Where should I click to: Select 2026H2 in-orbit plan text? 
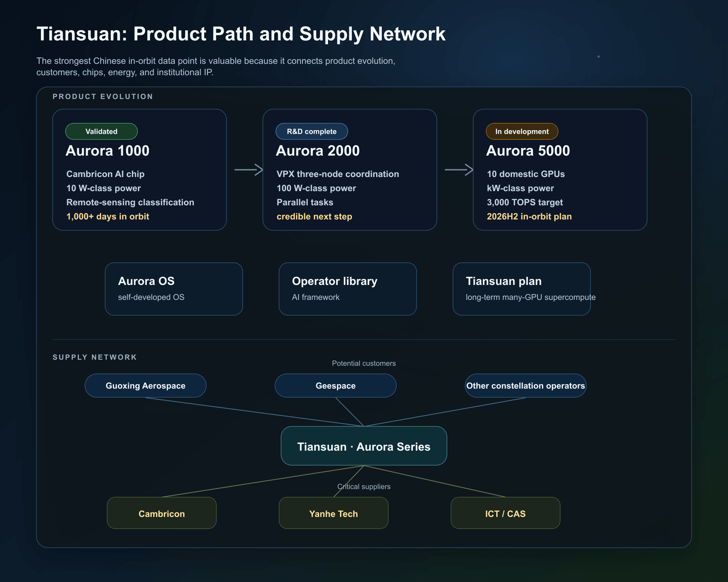pos(529,217)
